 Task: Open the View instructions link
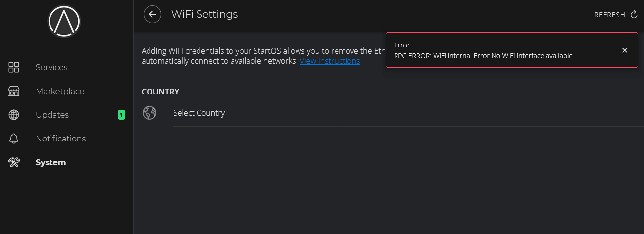coord(330,61)
